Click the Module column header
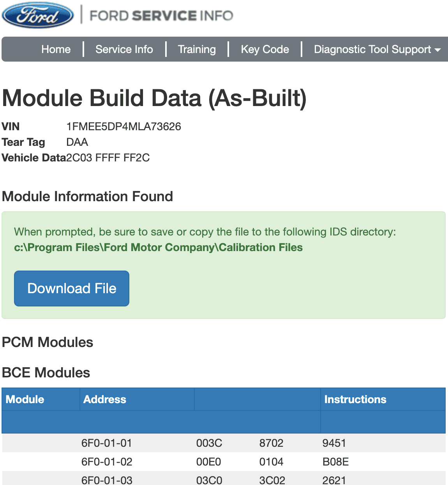Screen dimensions: 448x485 coord(25,399)
